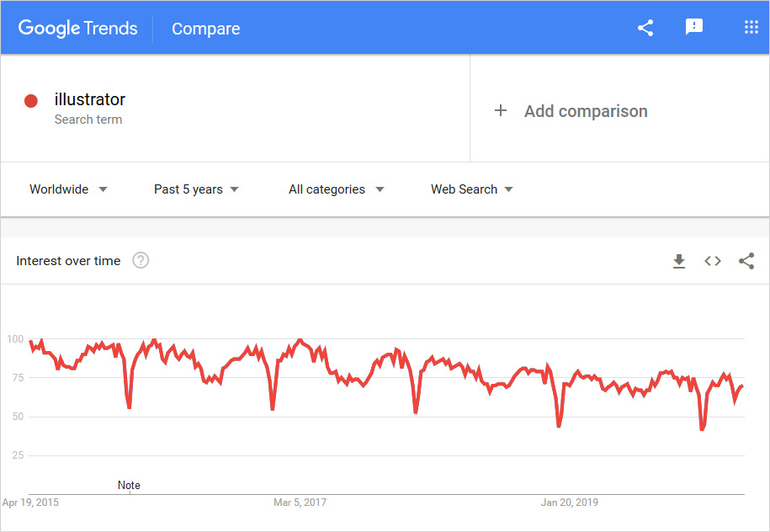Click the share icon in the blue header
The image size is (770, 532).
click(645, 28)
